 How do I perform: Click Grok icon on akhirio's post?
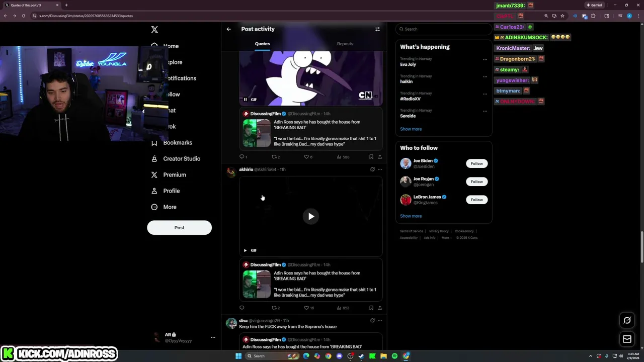click(372, 169)
